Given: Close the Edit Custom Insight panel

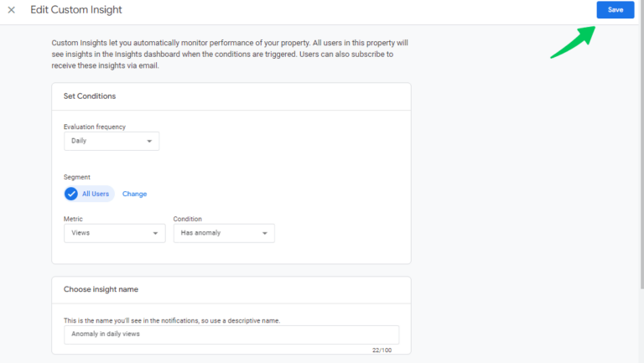Looking at the screenshot, I should (x=12, y=10).
